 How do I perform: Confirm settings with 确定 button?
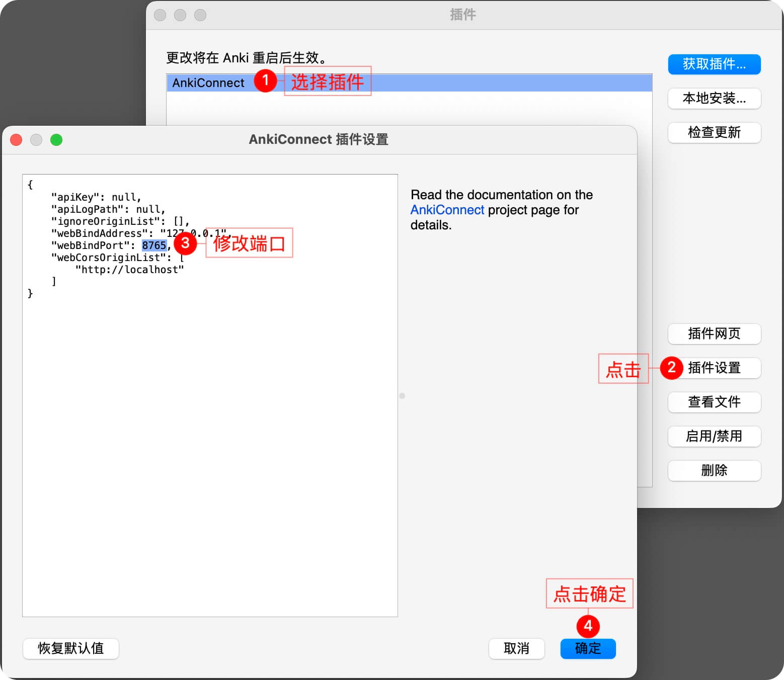[588, 649]
